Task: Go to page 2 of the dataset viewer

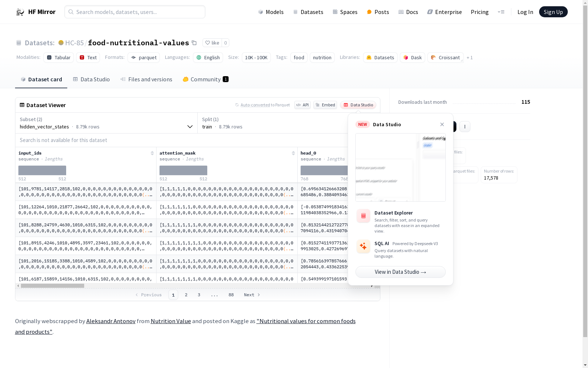Action: coord(186,295)
